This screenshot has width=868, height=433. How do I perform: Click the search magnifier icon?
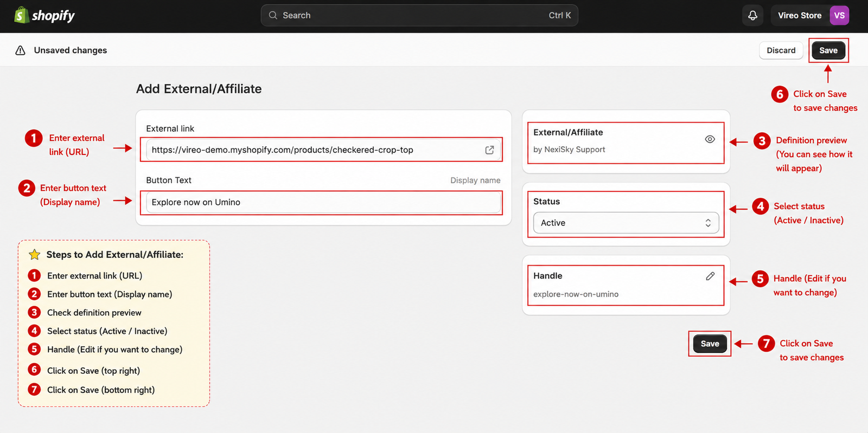pyautogui.click(x=273, y=15)
